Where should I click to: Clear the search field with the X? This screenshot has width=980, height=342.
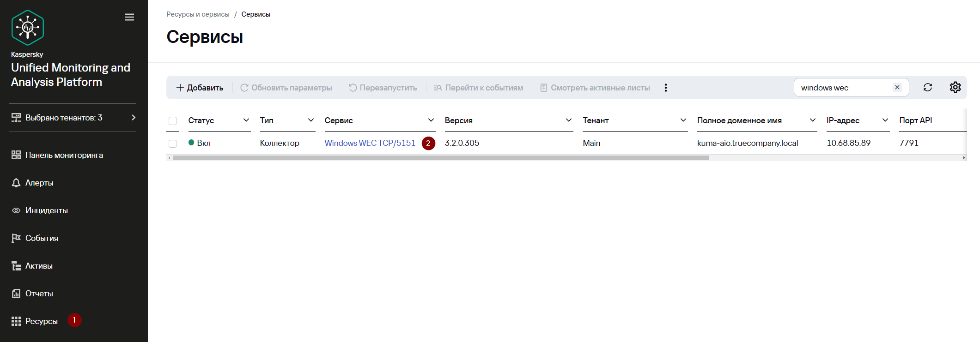897,87
